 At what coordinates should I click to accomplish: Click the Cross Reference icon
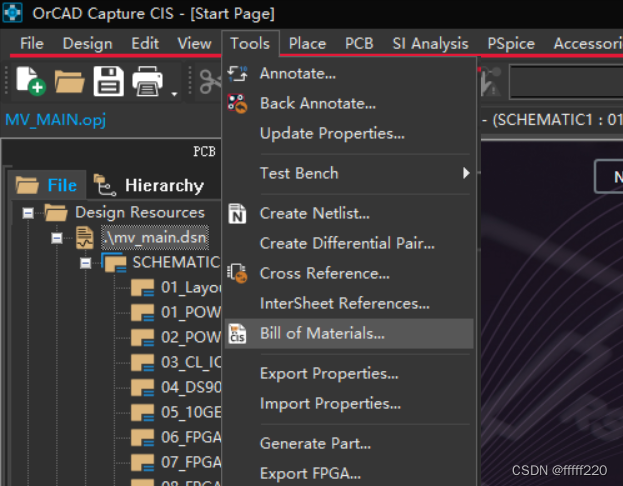click(x=237, y=273)
